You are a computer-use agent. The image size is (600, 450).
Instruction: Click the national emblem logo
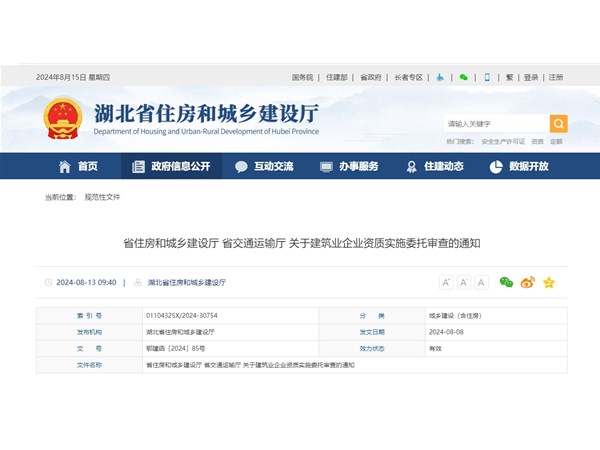(x=63, y=118)
